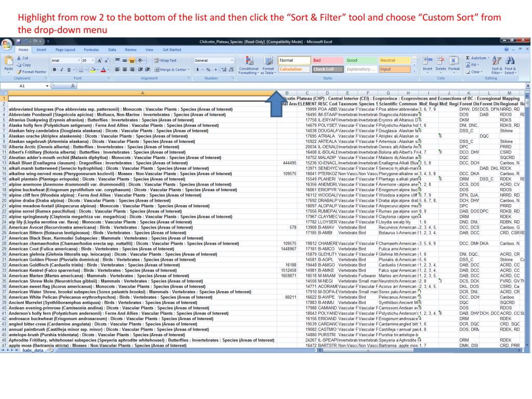Open Font dialog launcher

point(109,78)
